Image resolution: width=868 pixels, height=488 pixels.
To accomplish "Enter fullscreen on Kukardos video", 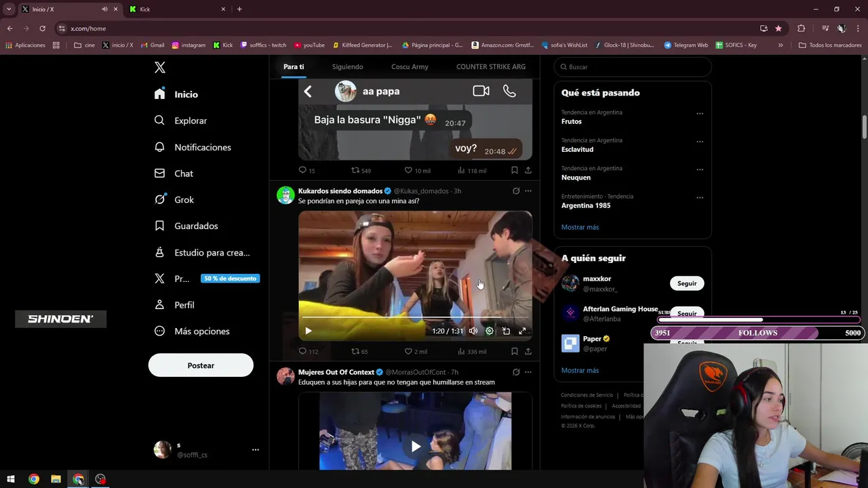I will click(x=522, y=331).
